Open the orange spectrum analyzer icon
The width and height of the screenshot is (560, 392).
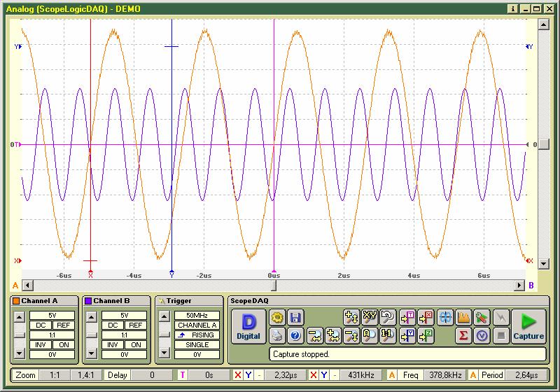(463, 317)
